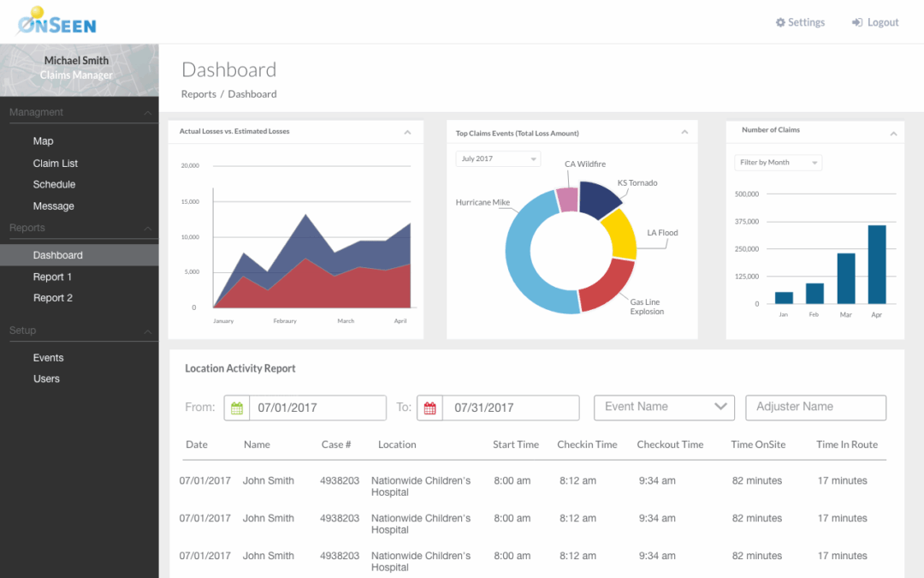Select Report 1 in the sidebar
924x578 pixels.
click(x=52, y=277)
